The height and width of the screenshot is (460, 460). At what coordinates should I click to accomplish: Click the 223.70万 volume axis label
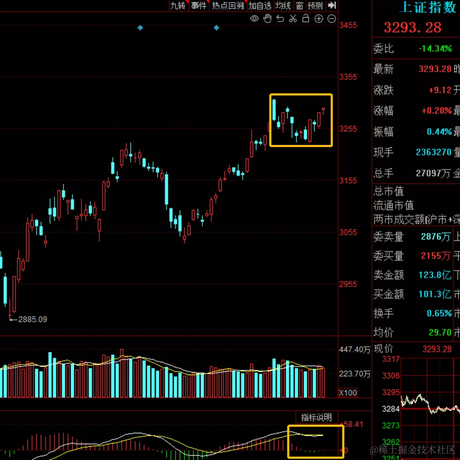pos(355,374)
